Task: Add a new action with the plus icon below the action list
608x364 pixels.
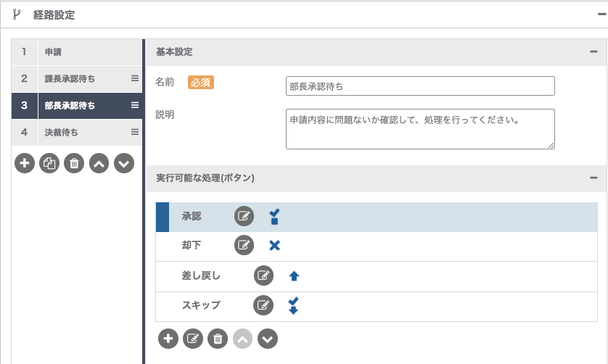Action: (x=168, y=339)
